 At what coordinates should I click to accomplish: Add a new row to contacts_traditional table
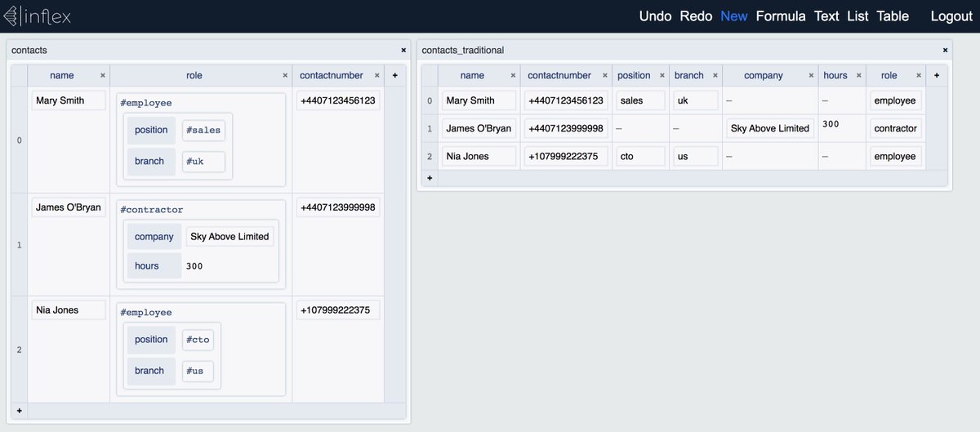(430, 178)
